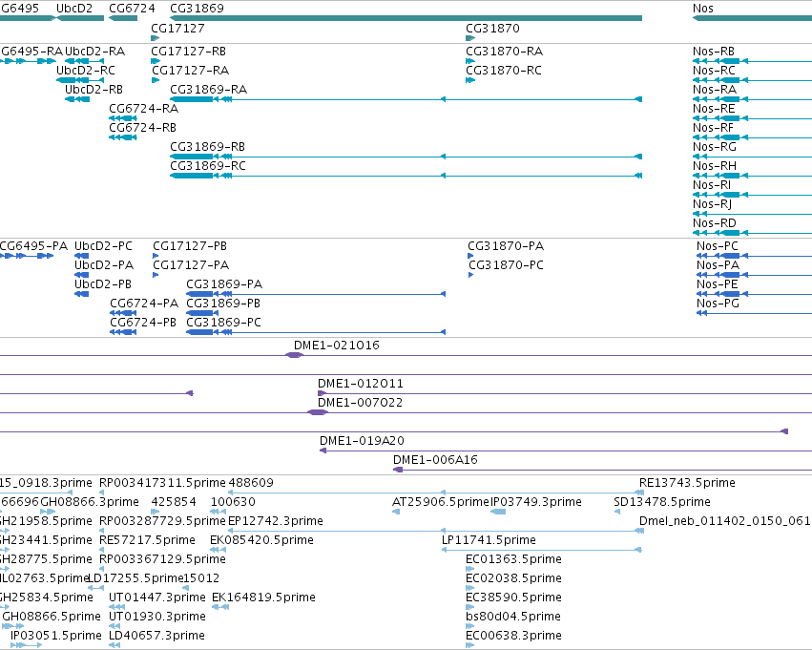Click EST RE57217.5prime label

tap(147, 540)
